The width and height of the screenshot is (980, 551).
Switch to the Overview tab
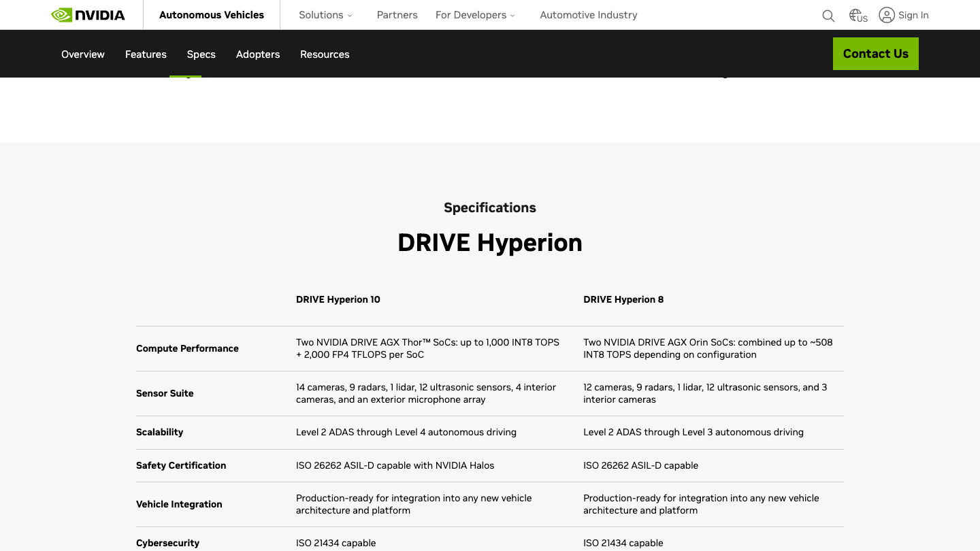83,54
